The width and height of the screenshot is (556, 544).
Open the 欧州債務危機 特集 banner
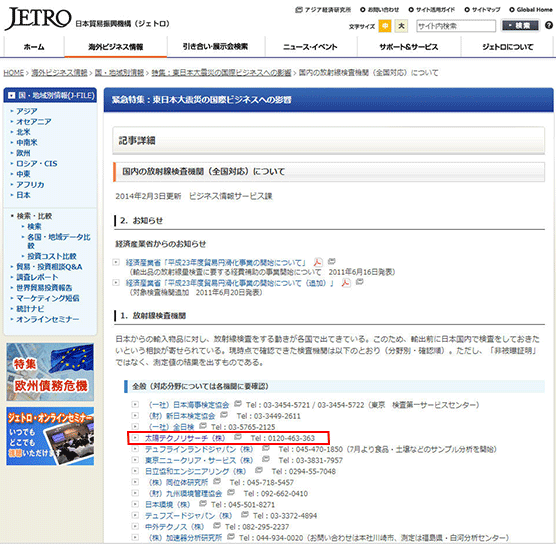50,372
